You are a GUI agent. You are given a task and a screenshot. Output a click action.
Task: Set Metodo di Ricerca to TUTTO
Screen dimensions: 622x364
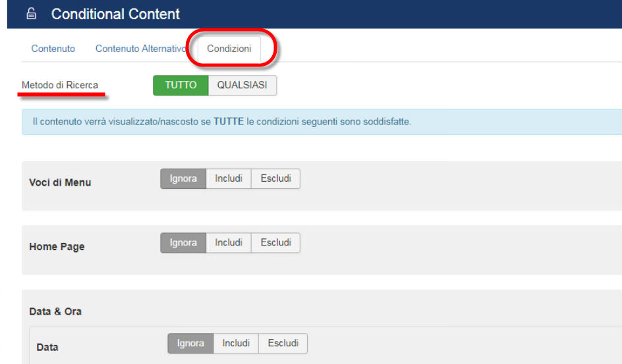click(x=181, y=86)
